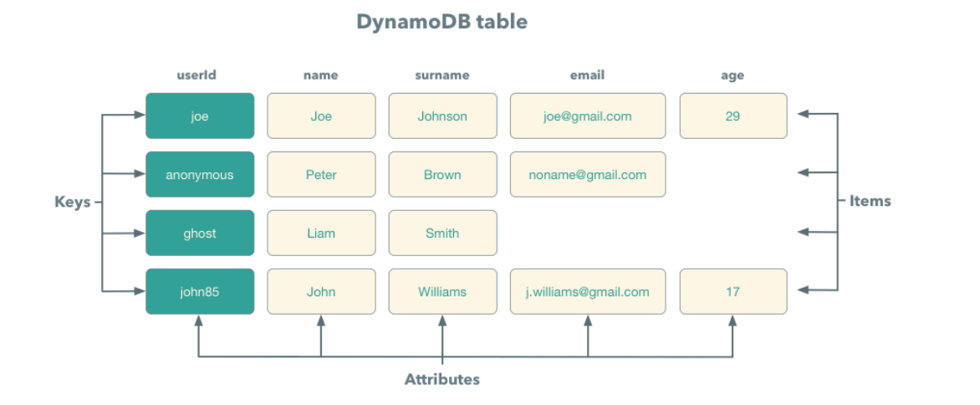Screen dimensions: 980x405
Task: Click the 'Peter' name cell
Action: tap(321, 174)
